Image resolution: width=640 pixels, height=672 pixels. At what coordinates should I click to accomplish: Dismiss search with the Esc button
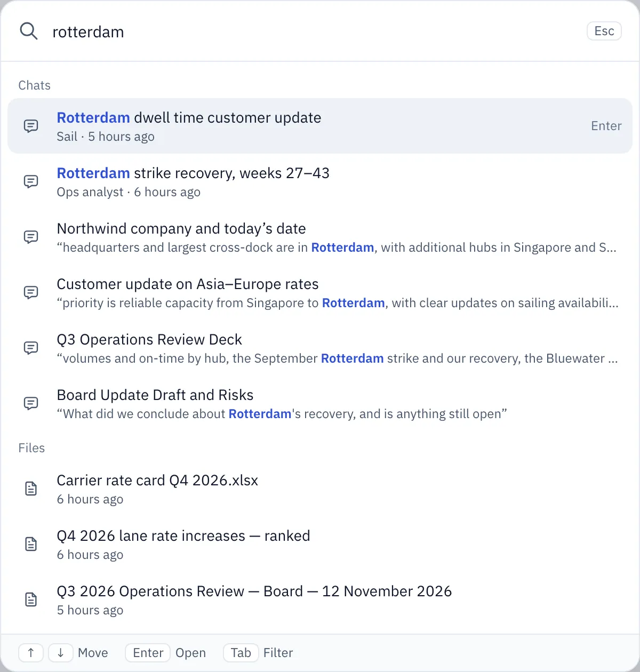click(x=604, y=31)
